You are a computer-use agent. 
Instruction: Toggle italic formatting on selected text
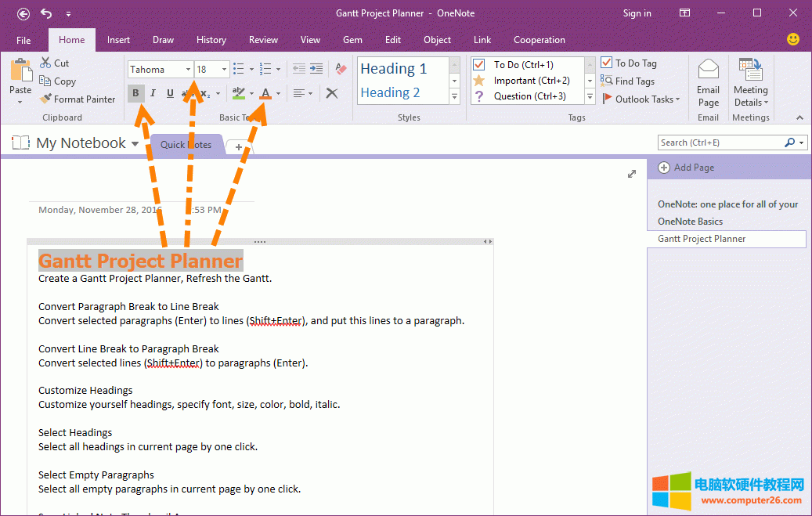pyautogui.click(x=153, y=93)
